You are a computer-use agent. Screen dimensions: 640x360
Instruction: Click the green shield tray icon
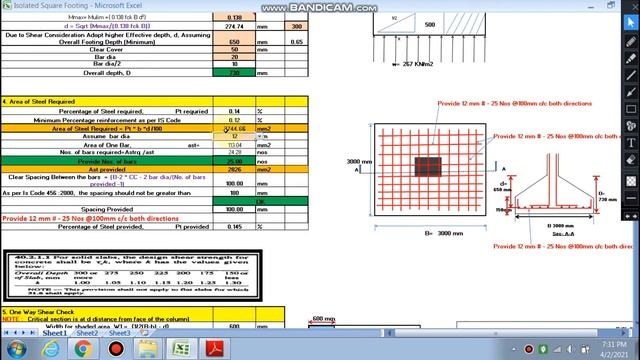[x=543, y=349]
